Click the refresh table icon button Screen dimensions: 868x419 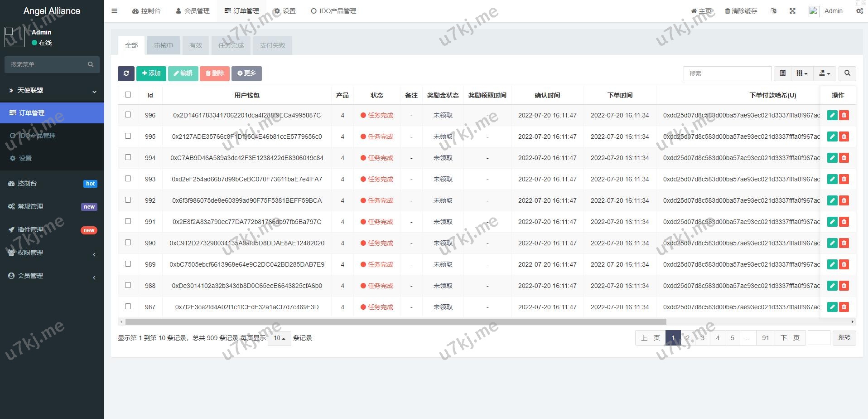[126, 73]
